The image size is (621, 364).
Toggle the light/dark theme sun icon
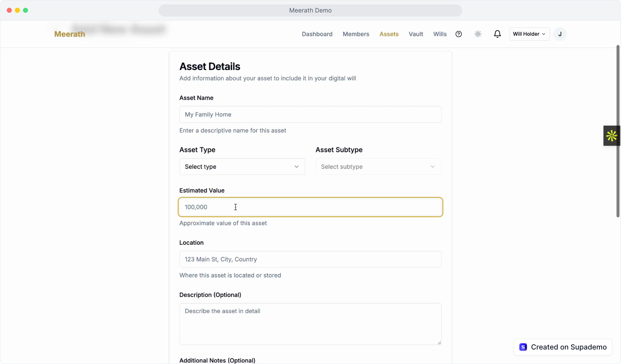[478, 34]
